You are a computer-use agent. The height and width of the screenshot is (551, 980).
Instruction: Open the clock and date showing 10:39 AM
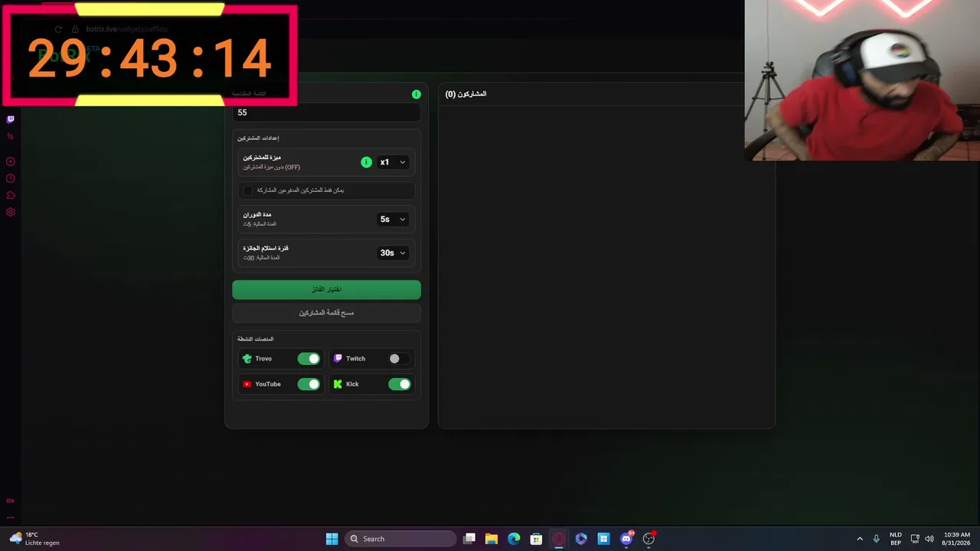click(x=957, y=539)
